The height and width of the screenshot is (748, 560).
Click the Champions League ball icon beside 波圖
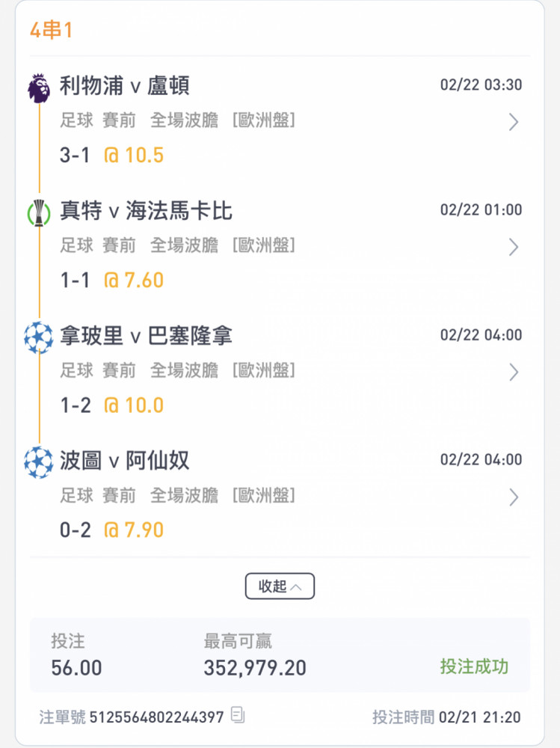click(x=39, y=462)
